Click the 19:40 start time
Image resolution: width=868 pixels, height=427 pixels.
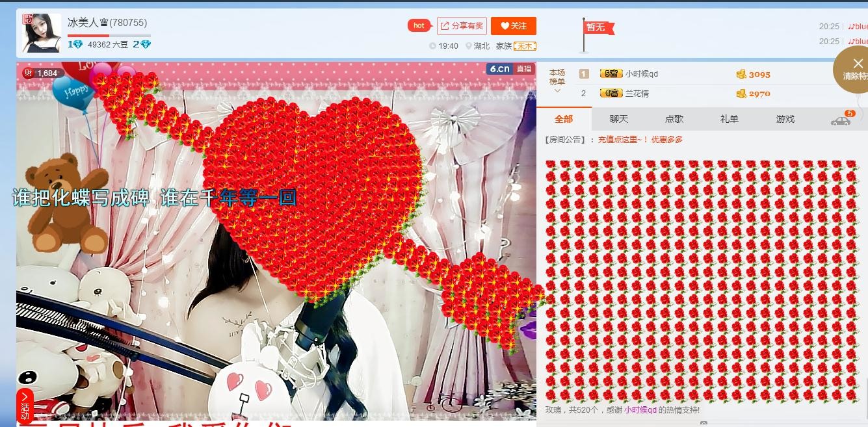pos(448,46)
